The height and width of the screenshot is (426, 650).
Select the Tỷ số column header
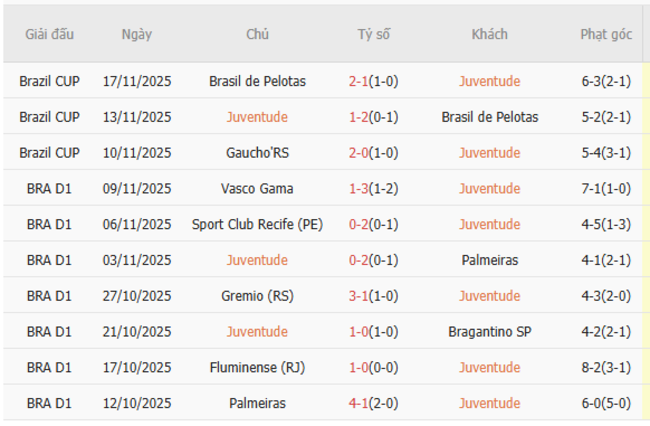[x=374, y=34]
